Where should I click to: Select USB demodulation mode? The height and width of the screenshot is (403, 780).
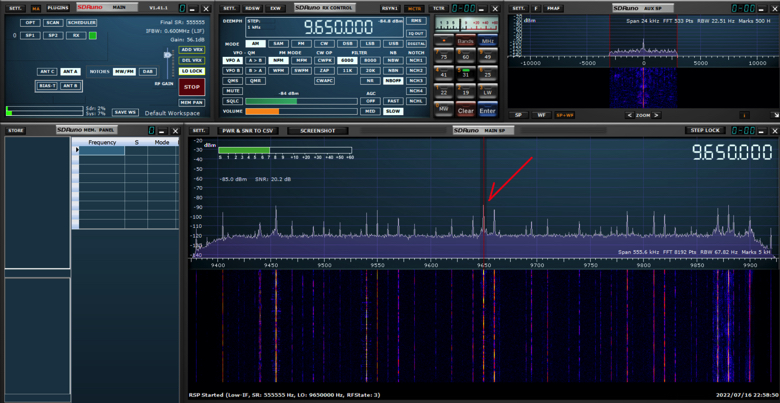coord(393,44)
